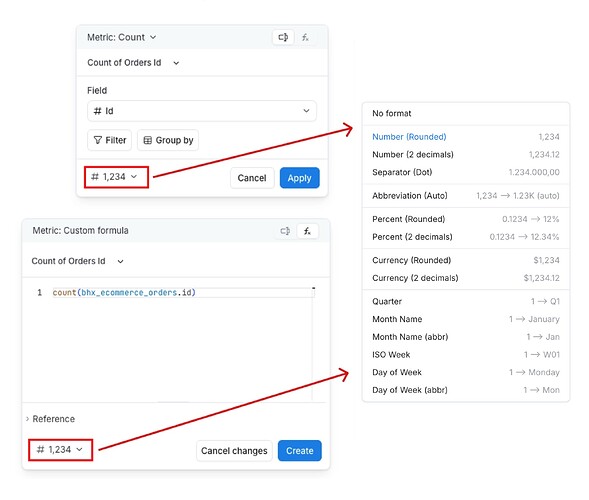Image resolution: width=589 pixels, height=500 pixels.
Task: Expand the Reference section
Action: pos(50,419)
